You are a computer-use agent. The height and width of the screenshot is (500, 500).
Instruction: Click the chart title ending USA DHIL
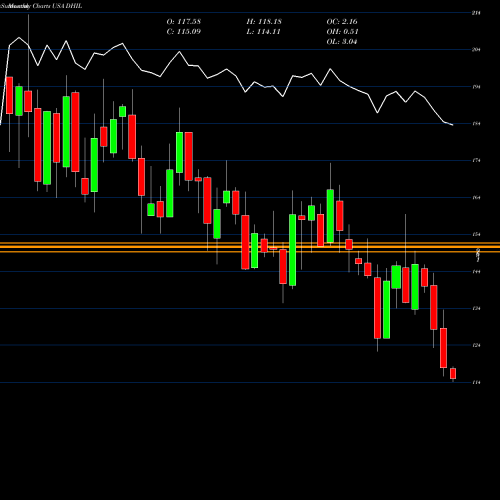point(41,6)
